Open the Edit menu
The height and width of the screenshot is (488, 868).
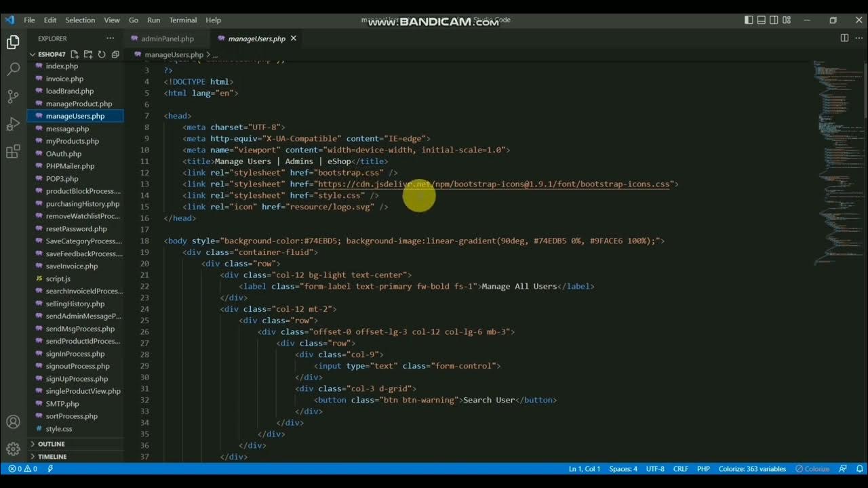click(50, 20)
